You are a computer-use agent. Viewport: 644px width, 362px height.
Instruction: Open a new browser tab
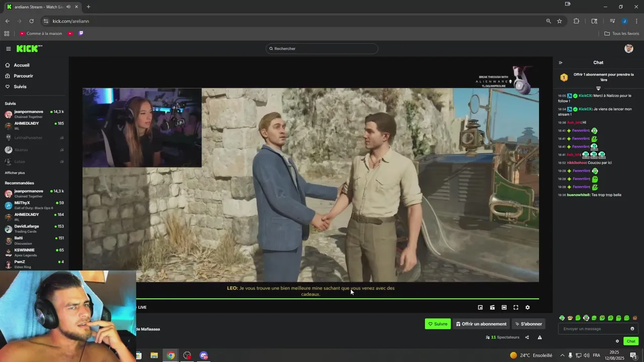pos(89,7)
